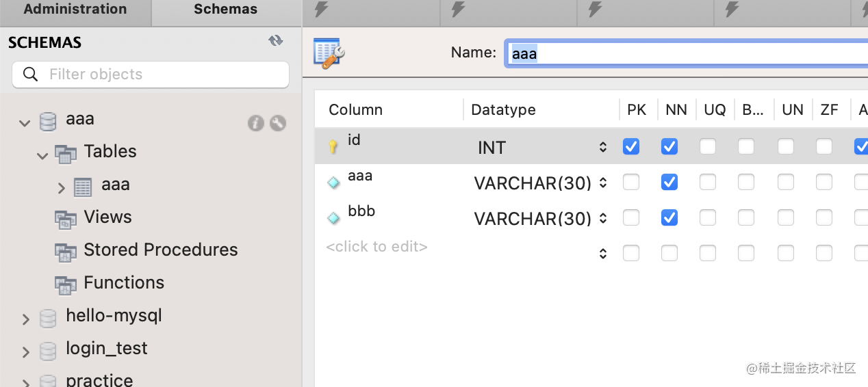Viewport: 868px width, 387px height.
Task: Open datatype dropdown for id column
Action: pyautogui.click(x=602, y=147)
